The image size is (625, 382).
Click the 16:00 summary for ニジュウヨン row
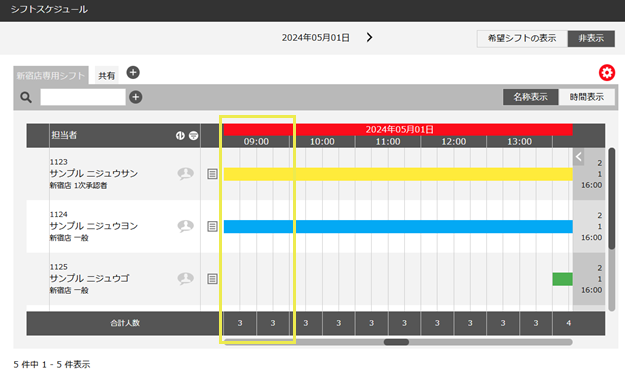(x=591, y=238)
